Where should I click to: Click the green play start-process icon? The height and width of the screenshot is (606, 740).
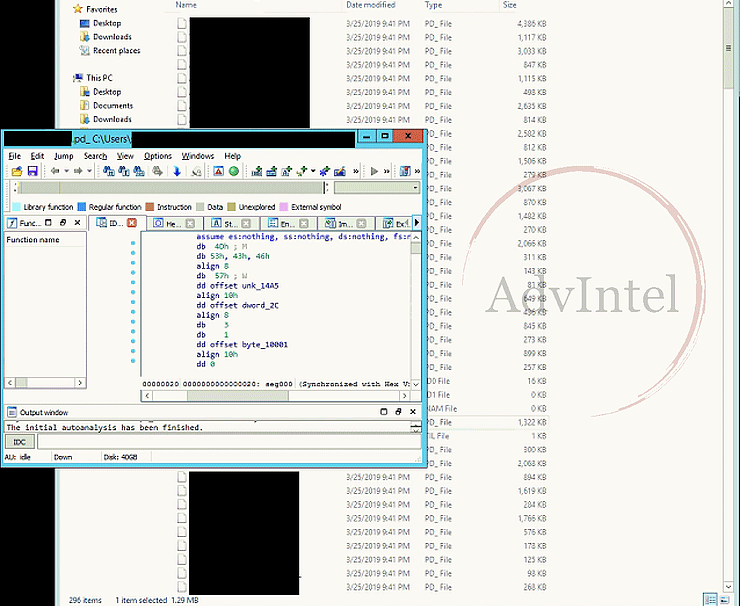coord(374,171)
